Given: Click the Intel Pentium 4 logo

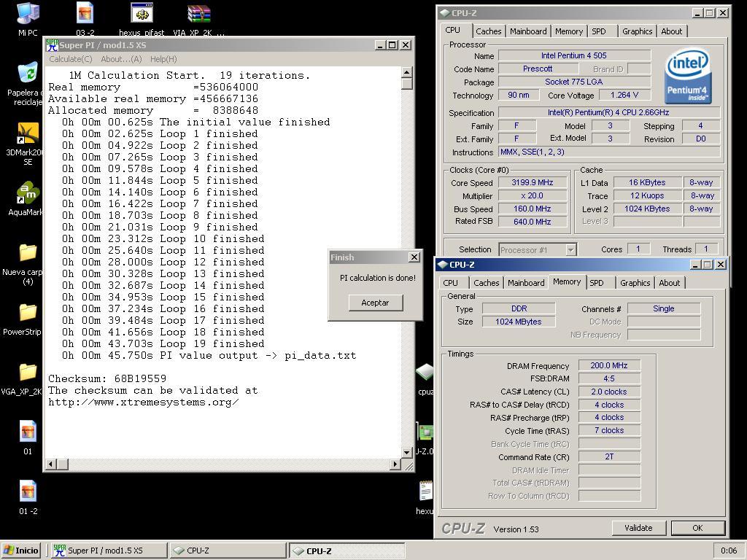Looking at the screenshot, I should (x=688, y=75).
